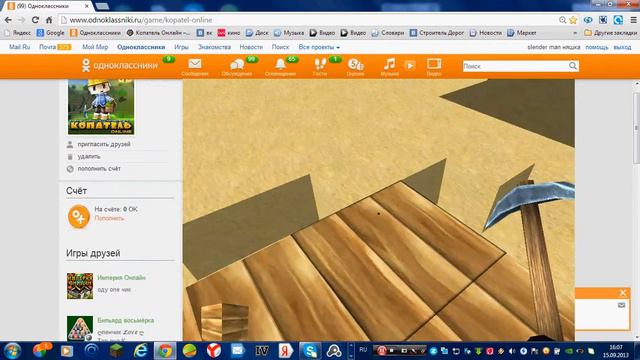The image size is (640, 360).
Task: Click выход logout link
Action: 622,47
